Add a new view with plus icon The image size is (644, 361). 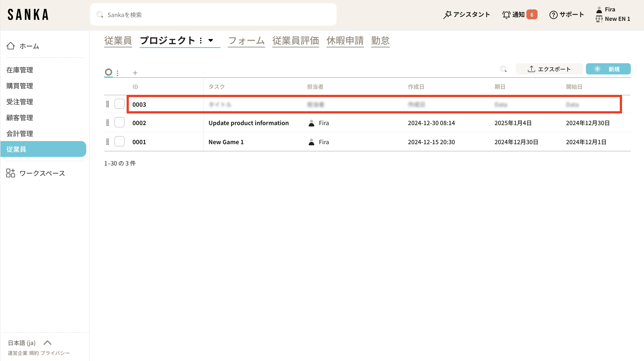click(x=135, y=73)
